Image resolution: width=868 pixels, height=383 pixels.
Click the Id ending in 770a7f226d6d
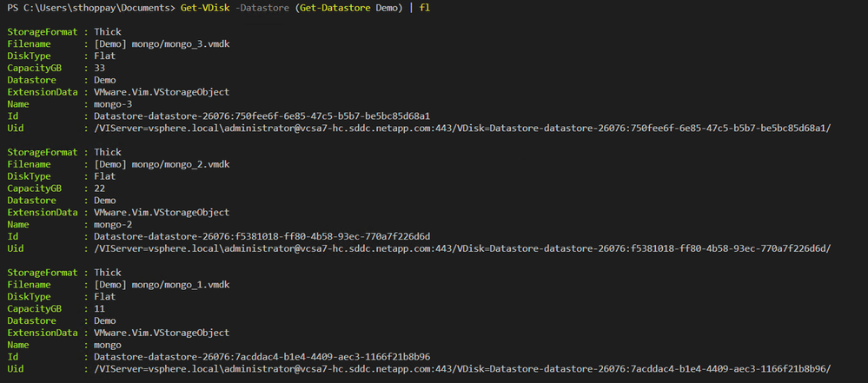[262, 236]
